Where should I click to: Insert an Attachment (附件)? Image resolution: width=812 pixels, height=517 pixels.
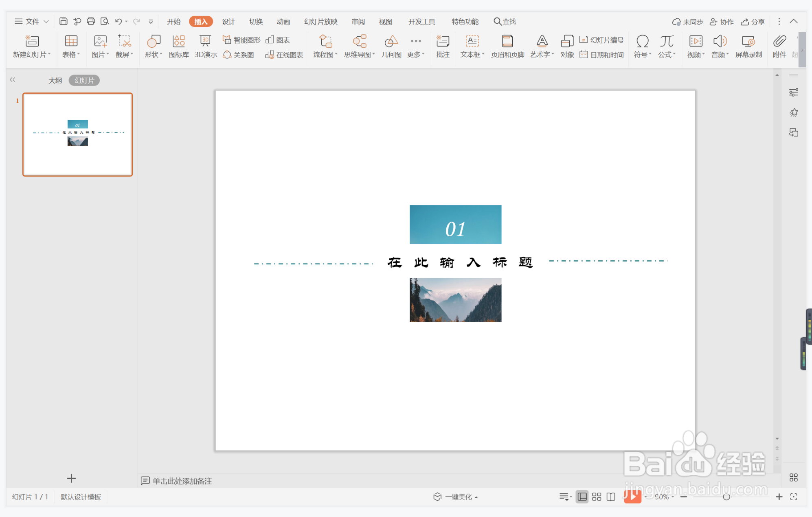coord(779,46)
